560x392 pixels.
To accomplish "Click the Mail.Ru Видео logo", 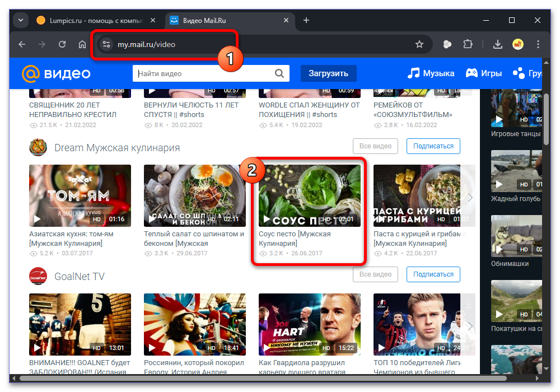I will [56, 73].
